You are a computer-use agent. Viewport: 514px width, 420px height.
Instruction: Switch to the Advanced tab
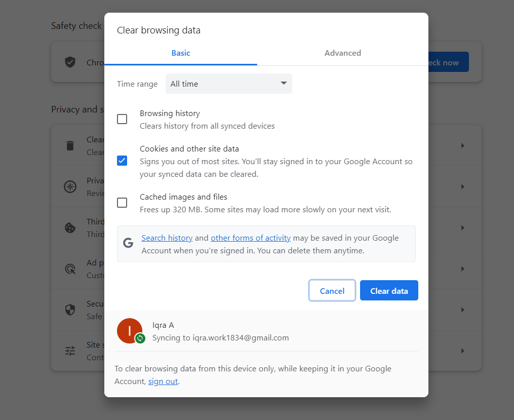pyautogui.click(x=342, y=53)
